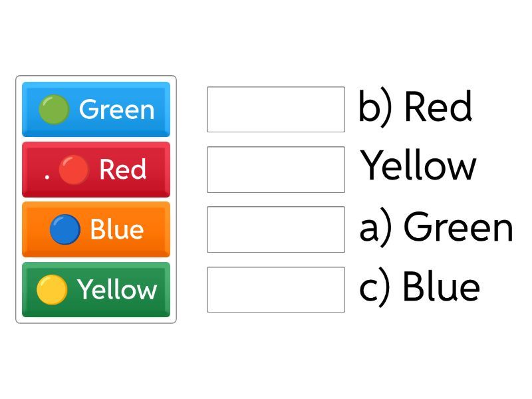Viewport: 532px width, 399px height.
Task: Click the "c) Blue" answer label
Action: coord(420,288)
